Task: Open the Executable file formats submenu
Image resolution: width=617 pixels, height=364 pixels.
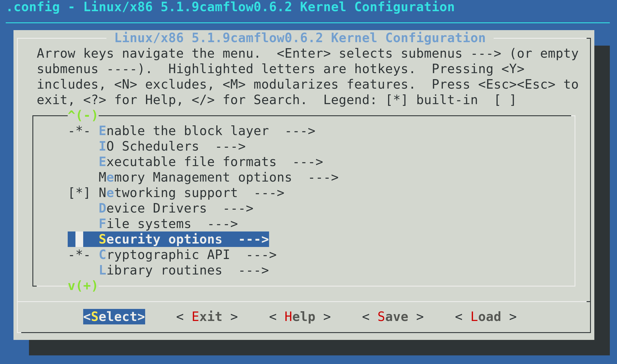Action: 188,161
